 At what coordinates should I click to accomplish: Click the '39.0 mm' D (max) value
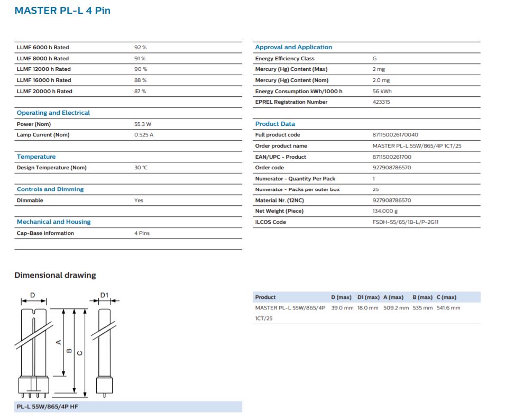click(342, 308)
